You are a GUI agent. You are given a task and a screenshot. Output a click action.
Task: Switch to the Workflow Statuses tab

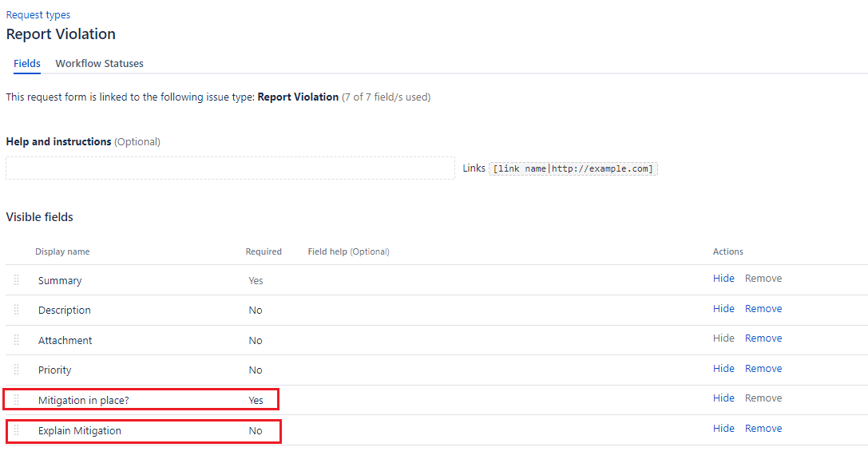pos(99,63)
